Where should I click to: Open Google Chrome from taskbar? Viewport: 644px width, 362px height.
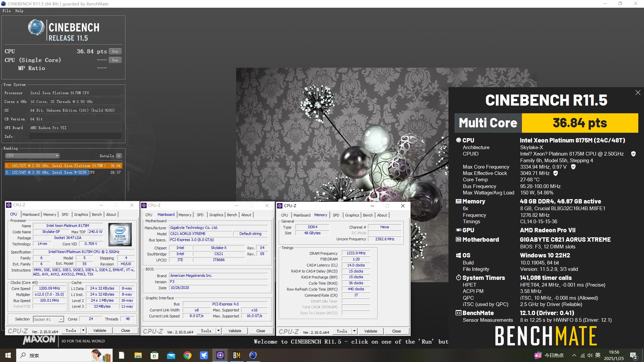click(x=187, y=355)
